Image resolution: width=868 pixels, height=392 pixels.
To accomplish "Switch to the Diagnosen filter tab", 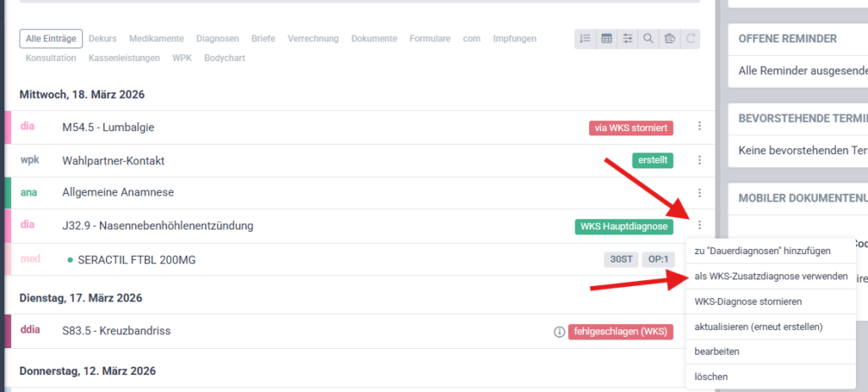I will [x=218, y=38].
